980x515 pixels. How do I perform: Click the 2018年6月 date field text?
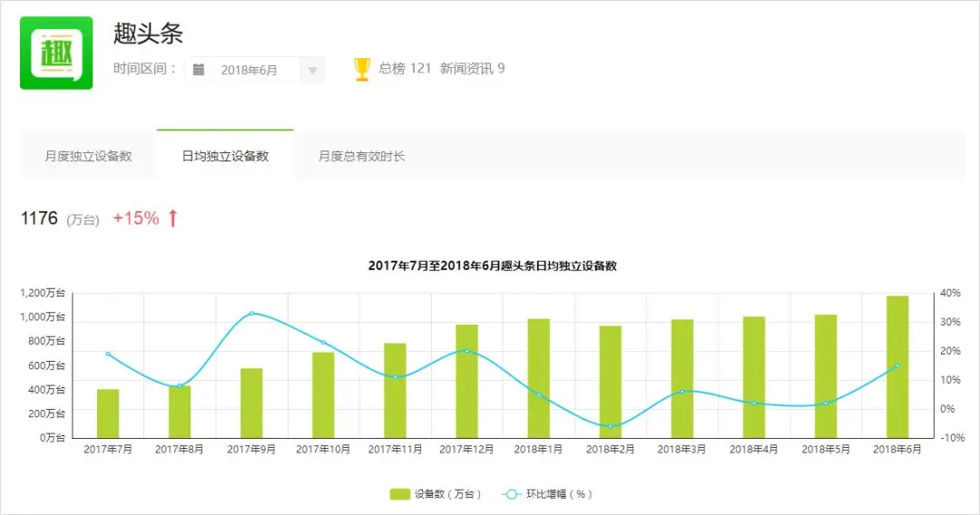point(249,70)
